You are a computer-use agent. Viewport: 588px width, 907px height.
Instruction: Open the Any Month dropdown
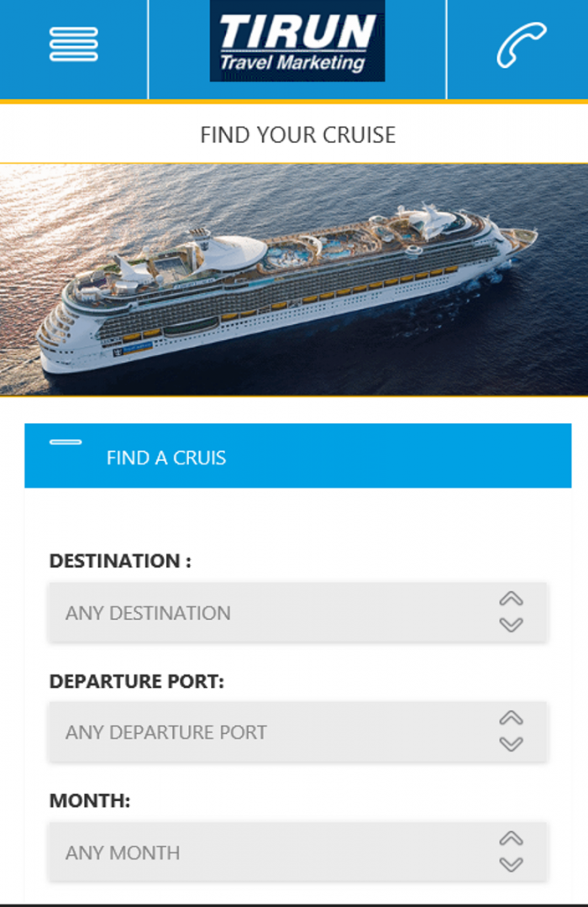298,852
